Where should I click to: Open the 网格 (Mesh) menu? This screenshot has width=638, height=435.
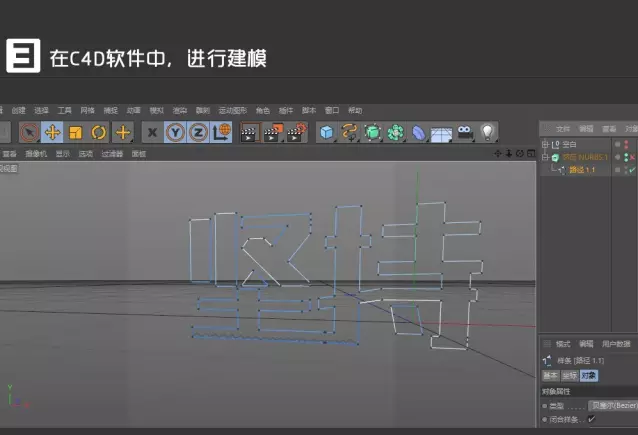coord(87,110)
